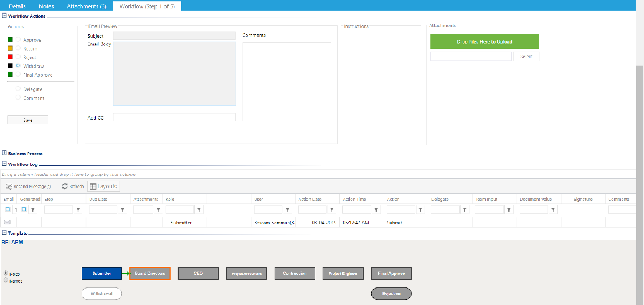The height and width of the screenshot is (305, 644).
Task: Toggle the Generated column filter checkbox
Action: click(24, 210)
